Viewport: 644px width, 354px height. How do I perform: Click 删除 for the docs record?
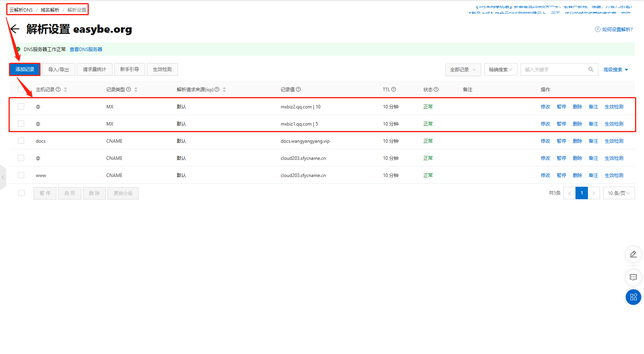[577, 141]
